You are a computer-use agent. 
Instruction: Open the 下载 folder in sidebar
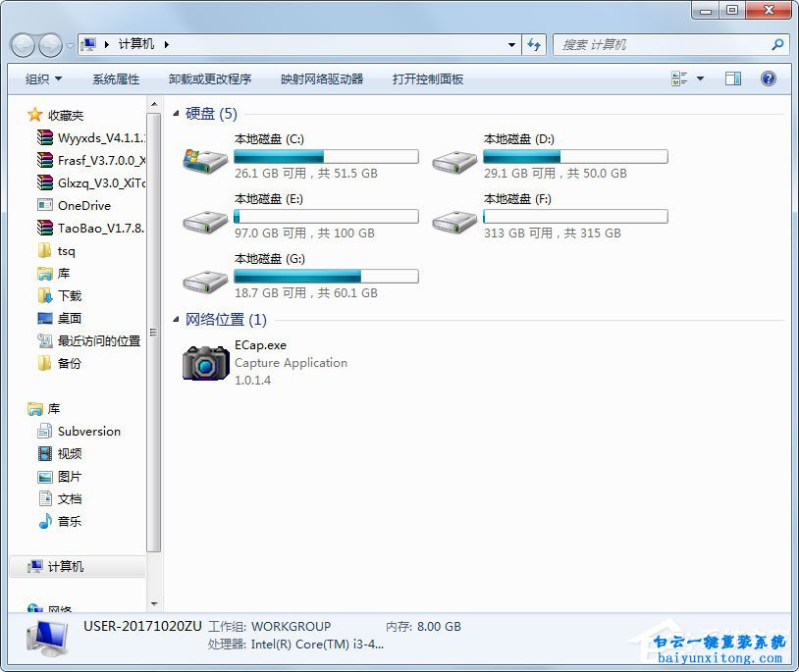(x=72, y=295)
